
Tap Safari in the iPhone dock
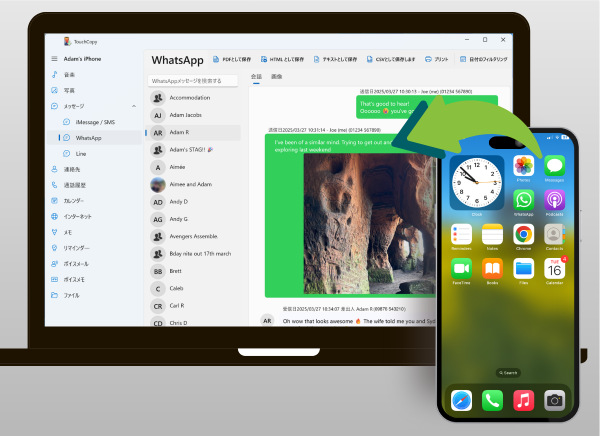pyautogui.click(x=461, y=400)
